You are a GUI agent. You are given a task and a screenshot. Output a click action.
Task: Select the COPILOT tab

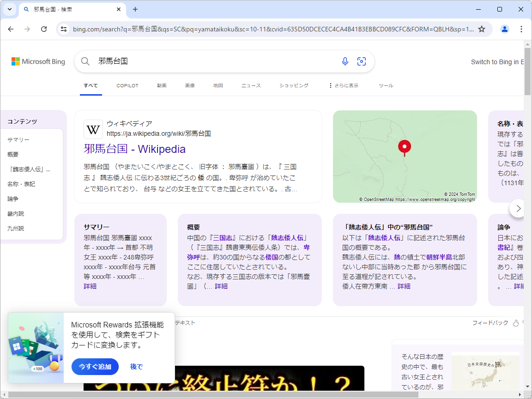point(127,85)
